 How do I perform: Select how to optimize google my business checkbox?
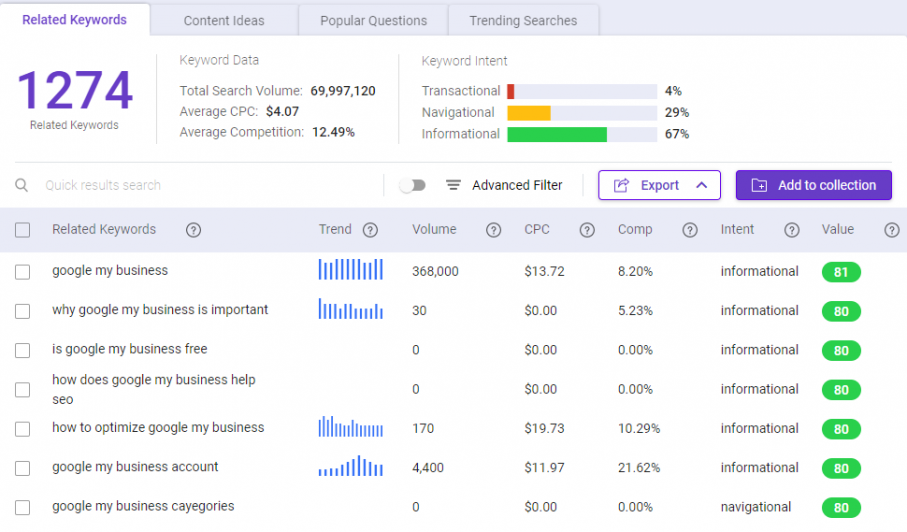(23, 429)
